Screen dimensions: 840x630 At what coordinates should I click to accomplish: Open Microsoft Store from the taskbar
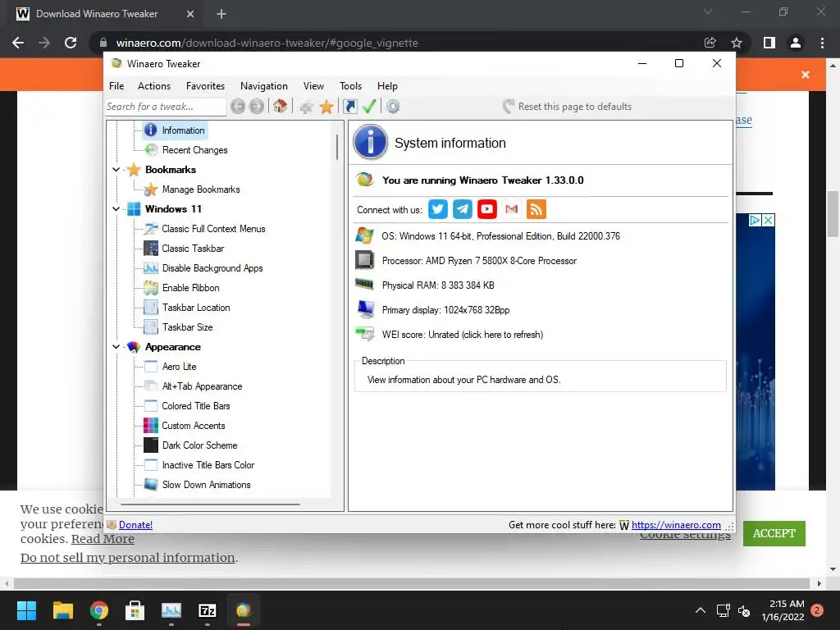pos(135,610)
